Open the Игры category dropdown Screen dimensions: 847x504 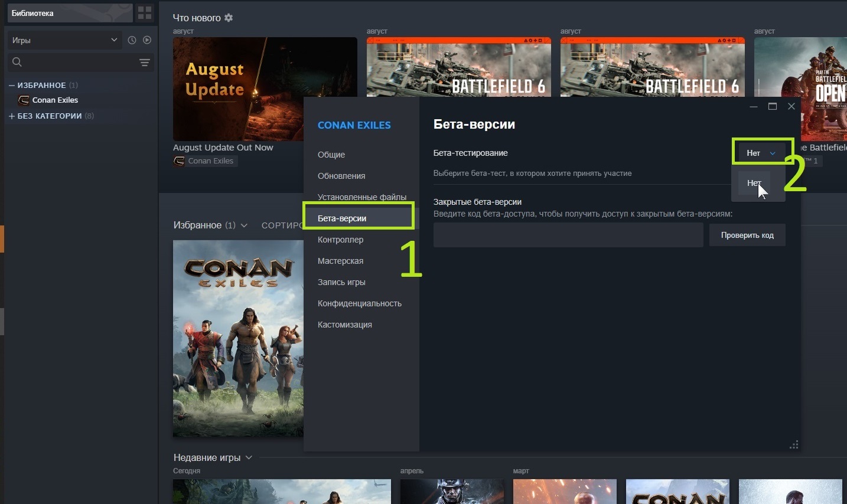coord(65,40)
